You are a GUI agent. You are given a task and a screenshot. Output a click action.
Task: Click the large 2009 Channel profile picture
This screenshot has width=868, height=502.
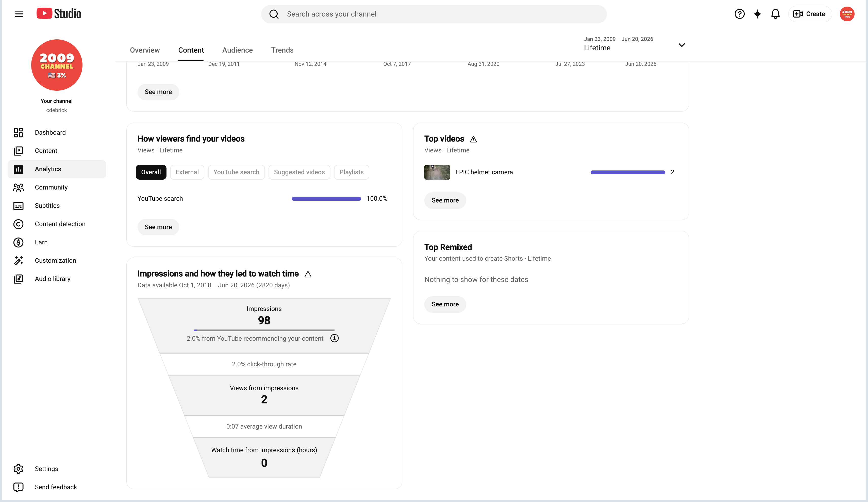[57, 65]
